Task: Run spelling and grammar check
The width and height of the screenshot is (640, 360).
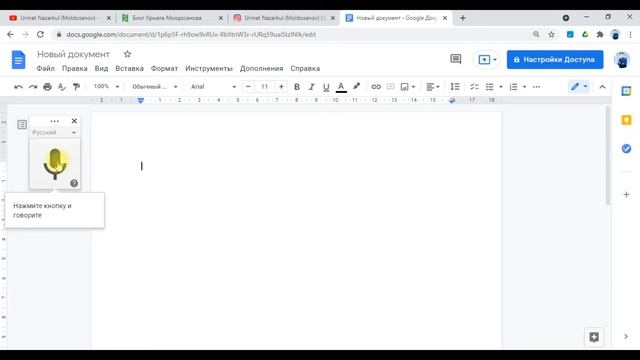Action: [x=62, y=87]
